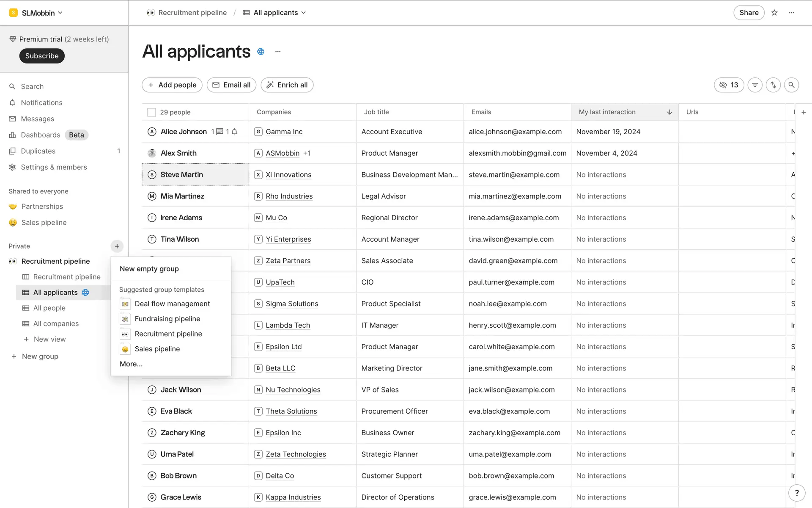Click the sort arrows icon
812x508 pixels.
(773, 85)
